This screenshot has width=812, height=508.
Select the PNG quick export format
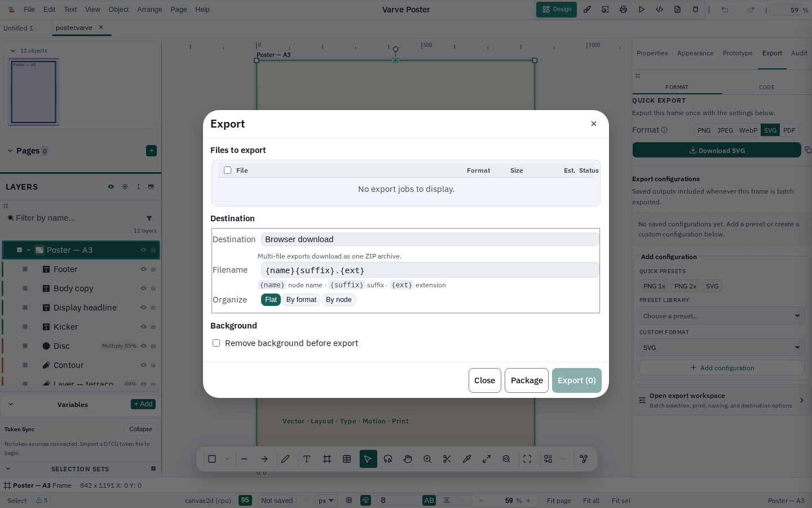click(x=704, y=130)
